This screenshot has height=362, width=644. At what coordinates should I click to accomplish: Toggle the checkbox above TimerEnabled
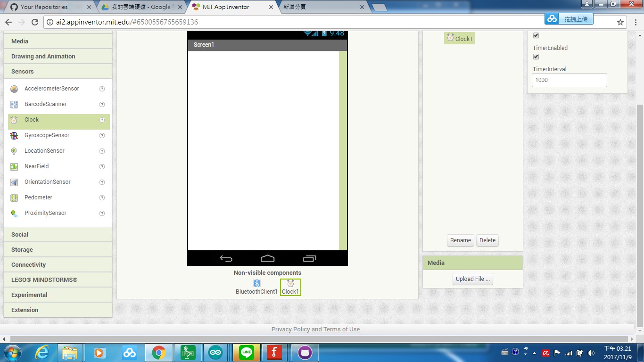(536, 36)
